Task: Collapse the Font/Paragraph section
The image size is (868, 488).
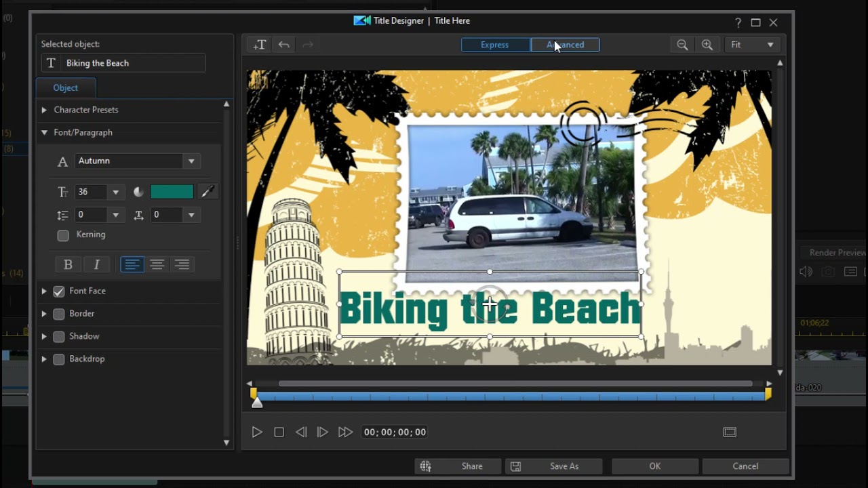Action: pyautogui.click(x=44, y=133)
